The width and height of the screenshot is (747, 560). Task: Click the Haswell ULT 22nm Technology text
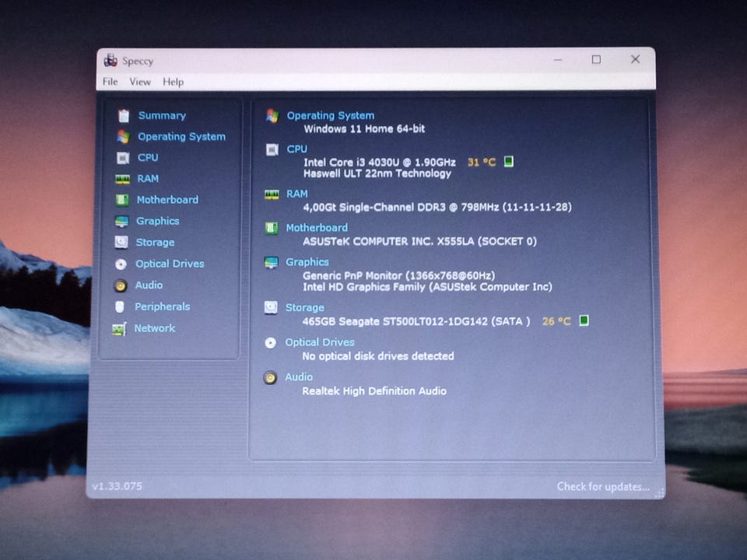(x=377, y=173)
